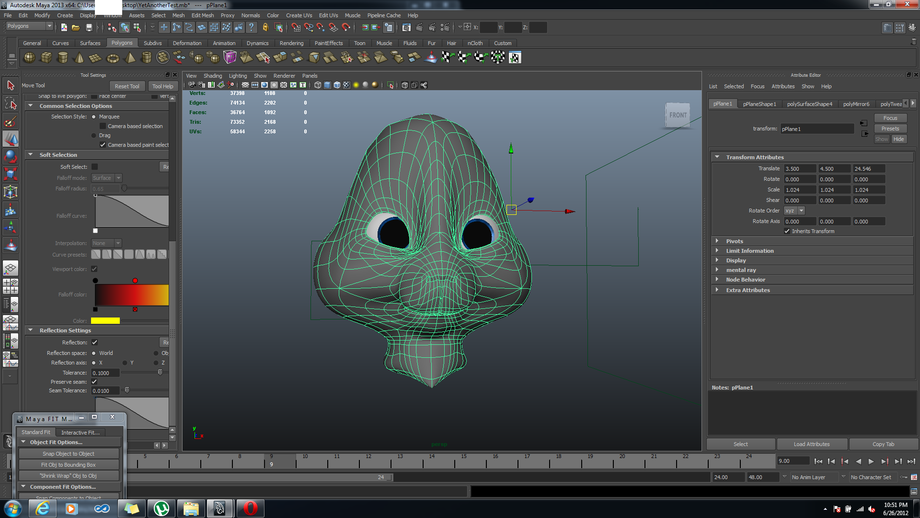Toggle smooth shade blue cube in viewport
The height and width of the screenshot is (518, 920).
[x=327, y=85]
